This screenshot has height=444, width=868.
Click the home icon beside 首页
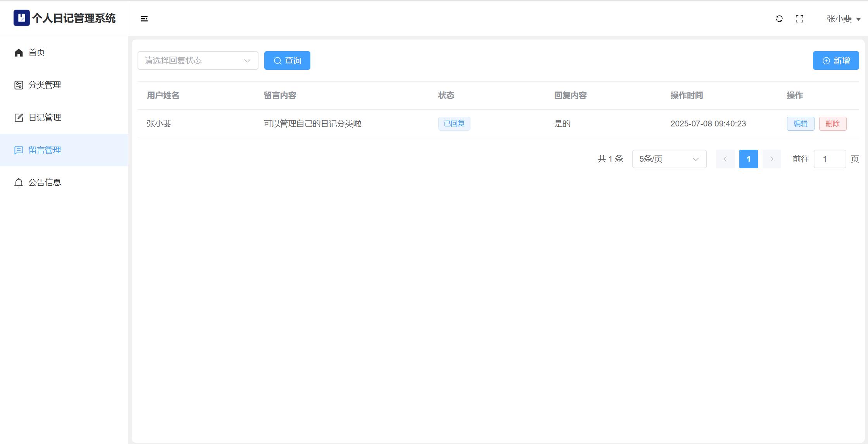click(x=19, y=52)
